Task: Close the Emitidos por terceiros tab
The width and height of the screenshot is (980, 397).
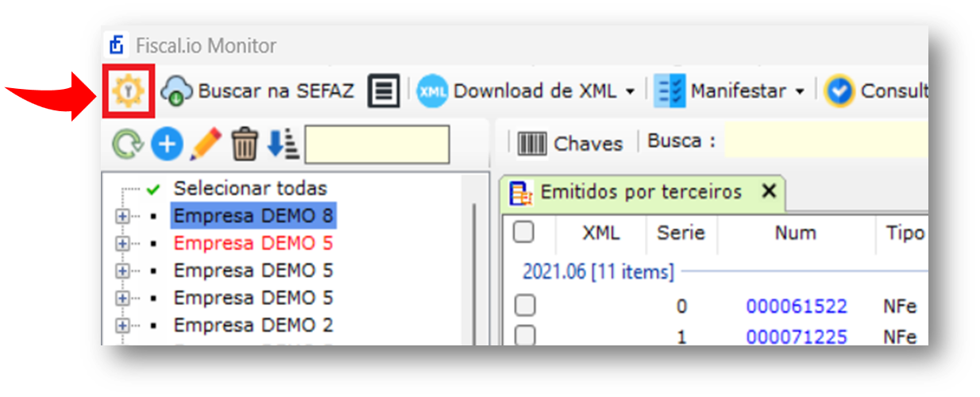Action: (768, 191)
